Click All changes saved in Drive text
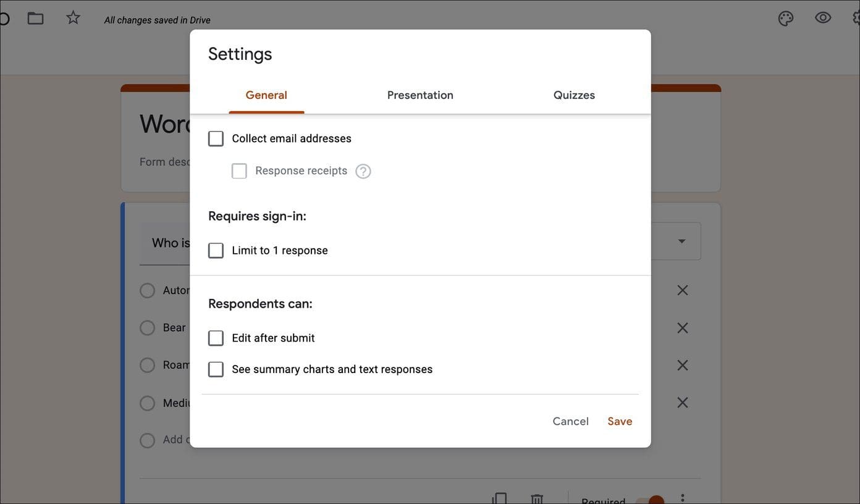Screen dimensions: 860x504 157,20
